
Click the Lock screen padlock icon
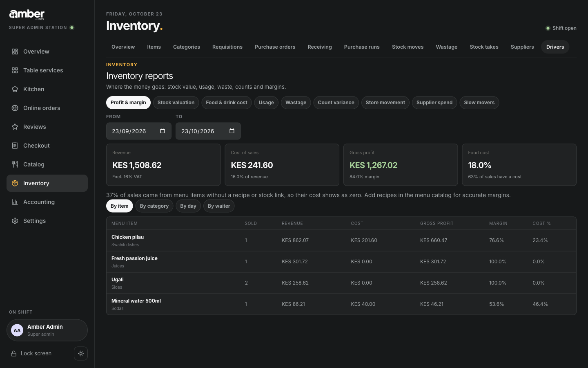[13, 354]
